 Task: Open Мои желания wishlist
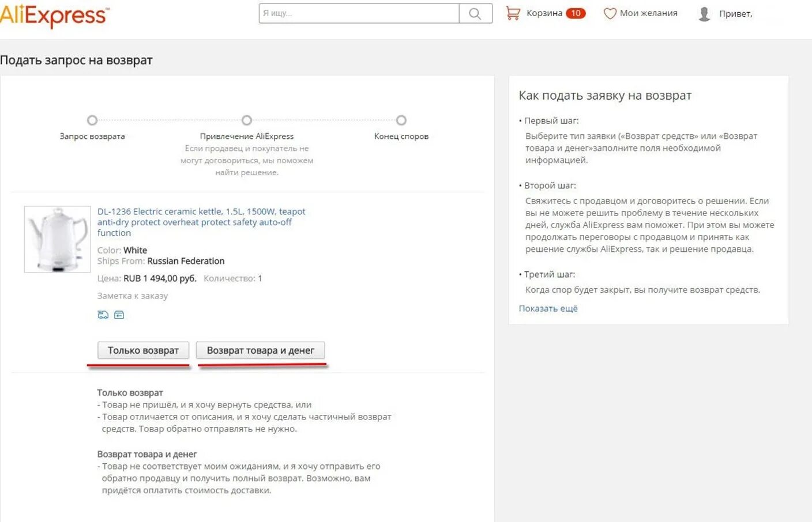tap(649, 13)
